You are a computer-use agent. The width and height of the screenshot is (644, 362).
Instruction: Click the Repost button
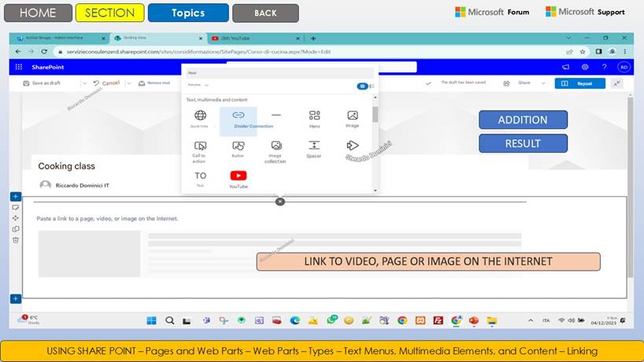pyautogui.click(x=580, y=83)
